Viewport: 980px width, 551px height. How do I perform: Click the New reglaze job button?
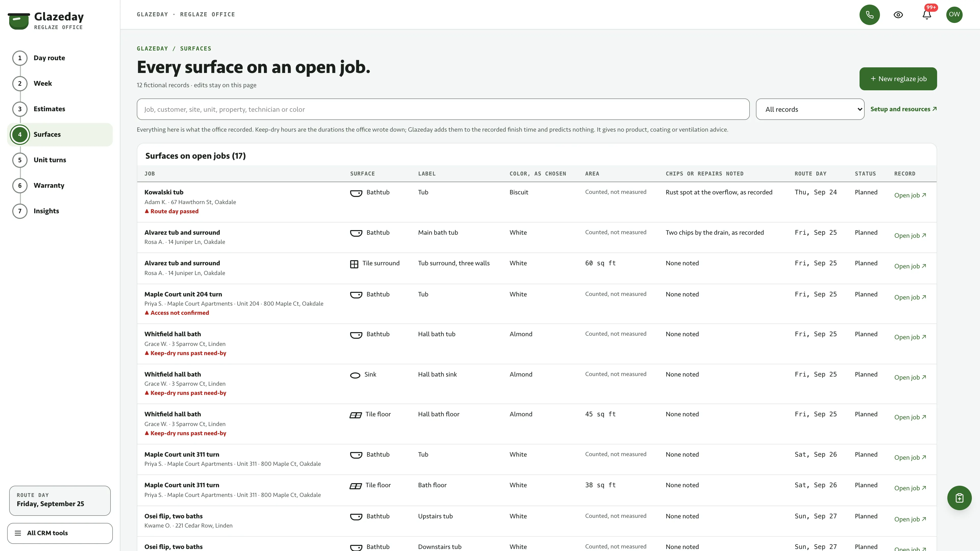[898, 79]
